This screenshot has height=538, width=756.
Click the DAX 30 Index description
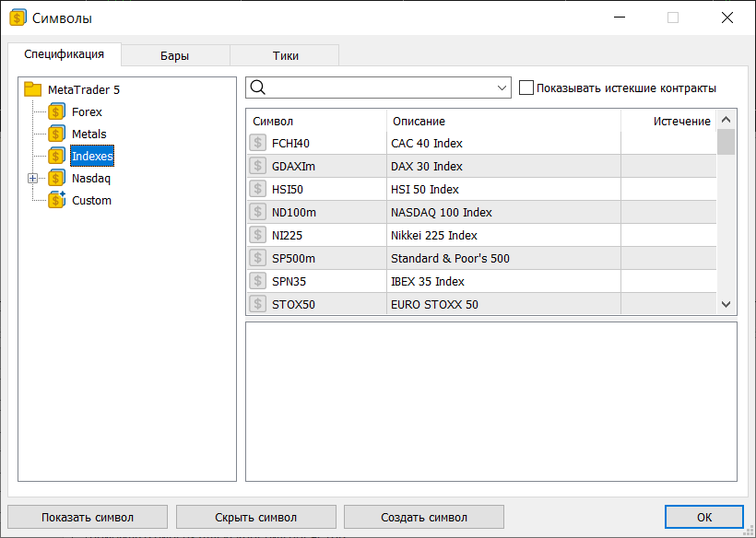[427, 166]
